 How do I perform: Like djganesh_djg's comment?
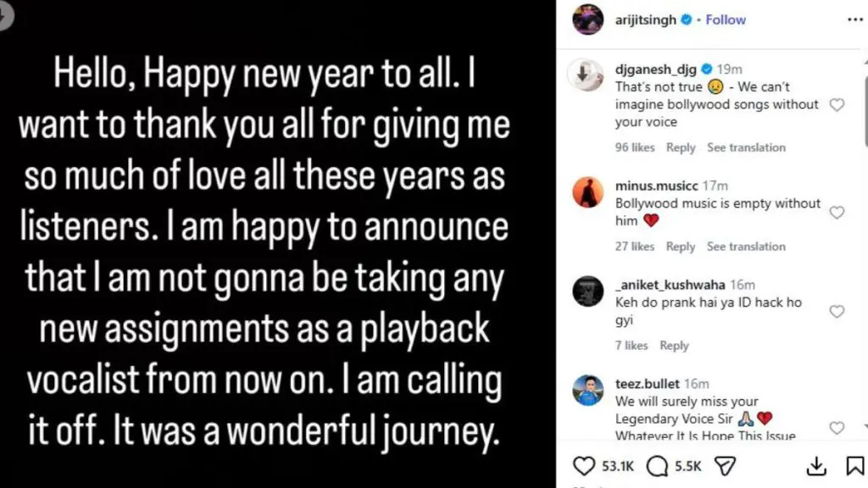pos(837,105)
